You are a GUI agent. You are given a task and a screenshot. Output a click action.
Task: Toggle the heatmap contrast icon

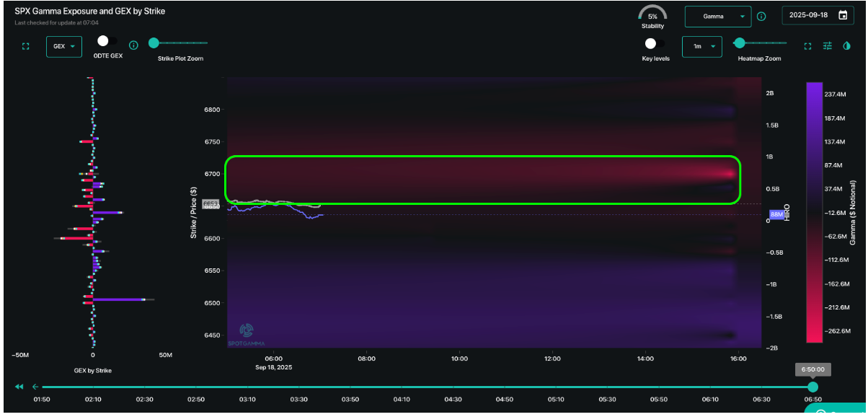click(847, 45)
